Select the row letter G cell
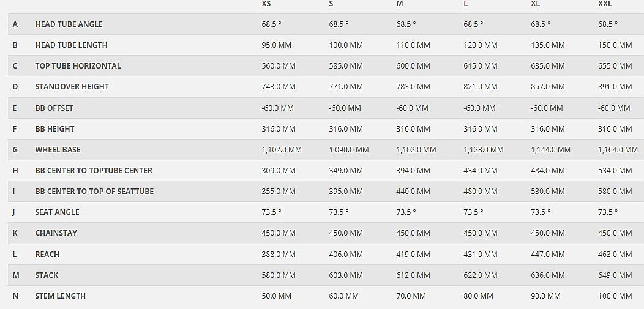 [15, 150]
